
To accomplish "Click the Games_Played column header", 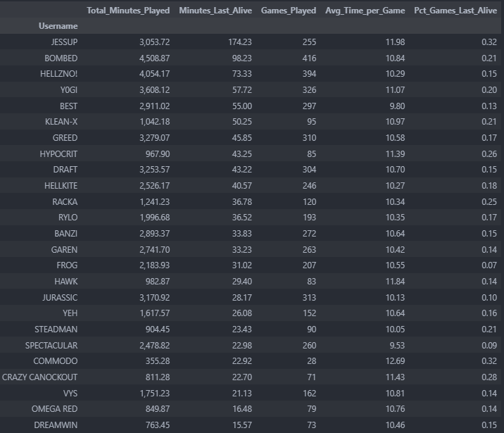I will pyautogui.click(x=289, y=11).
